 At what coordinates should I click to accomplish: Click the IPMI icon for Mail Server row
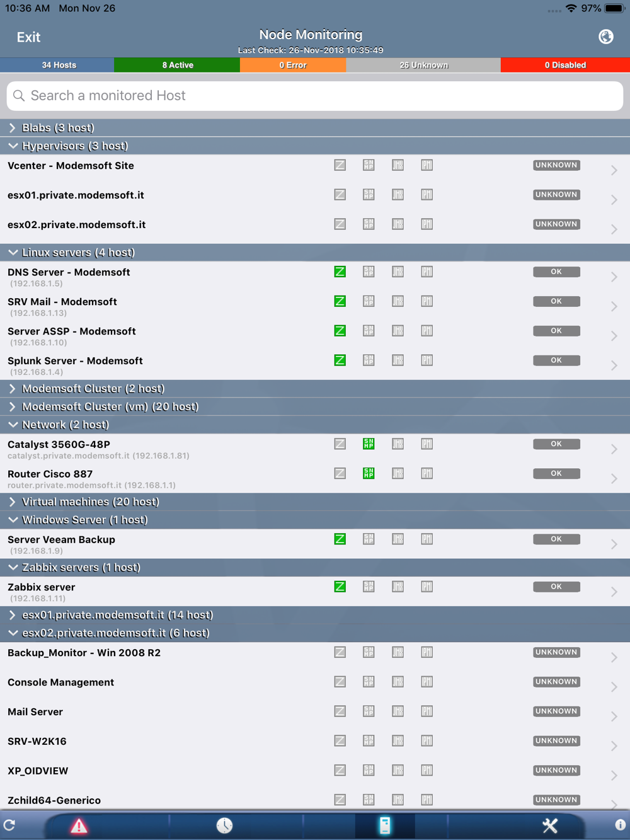point(427,711)
